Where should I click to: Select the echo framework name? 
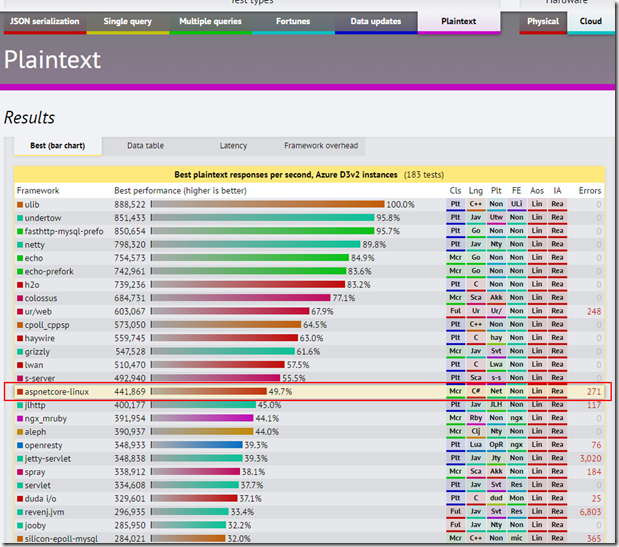pyautogui.click(x=34, y=259)
